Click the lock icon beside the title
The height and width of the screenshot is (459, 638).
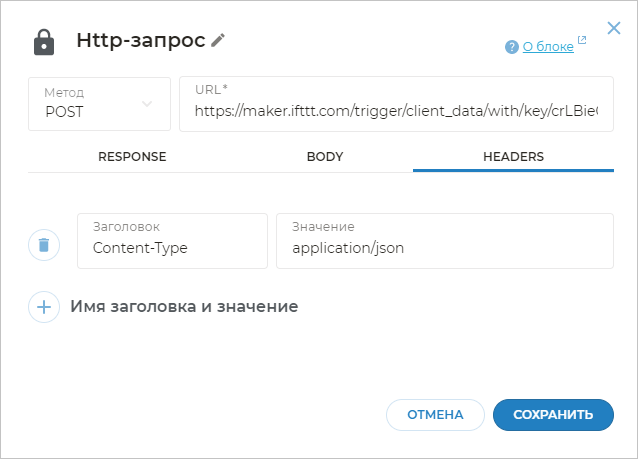pyautogui.click(x=44, y=42)
